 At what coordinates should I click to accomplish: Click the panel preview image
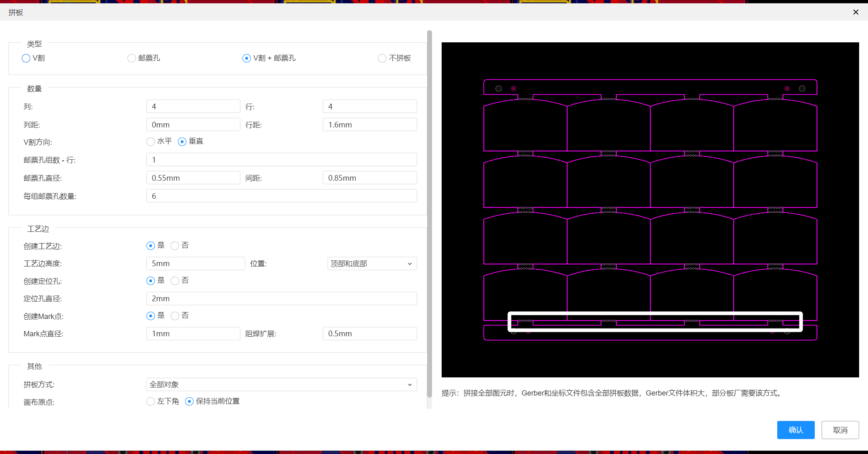point(650,210)
